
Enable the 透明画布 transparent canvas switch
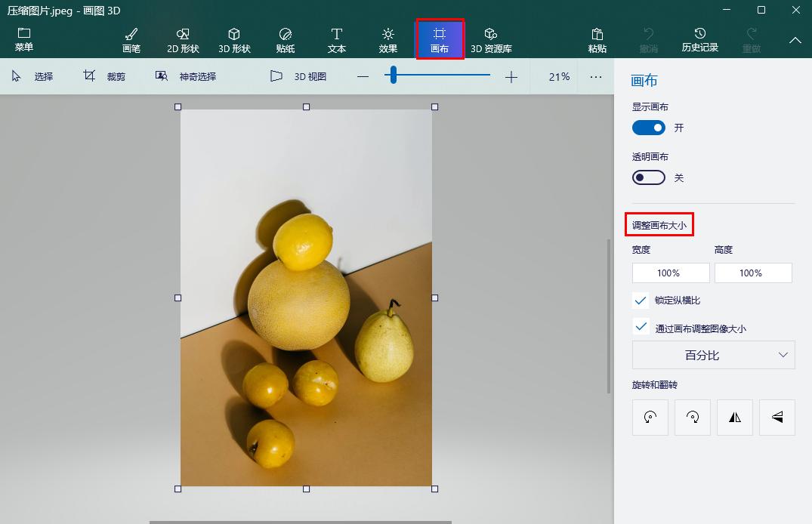(648, 177)
